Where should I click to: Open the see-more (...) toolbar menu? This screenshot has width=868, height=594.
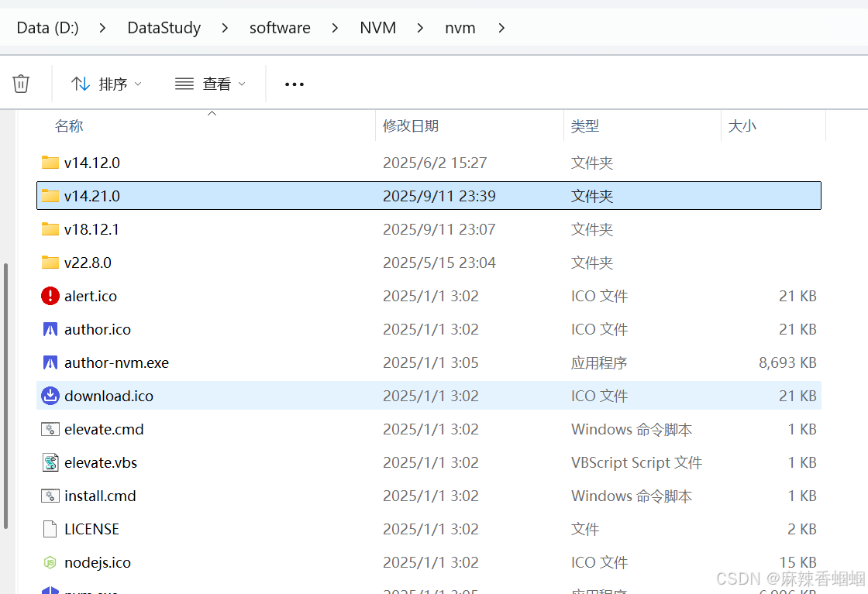click(294, 83)
